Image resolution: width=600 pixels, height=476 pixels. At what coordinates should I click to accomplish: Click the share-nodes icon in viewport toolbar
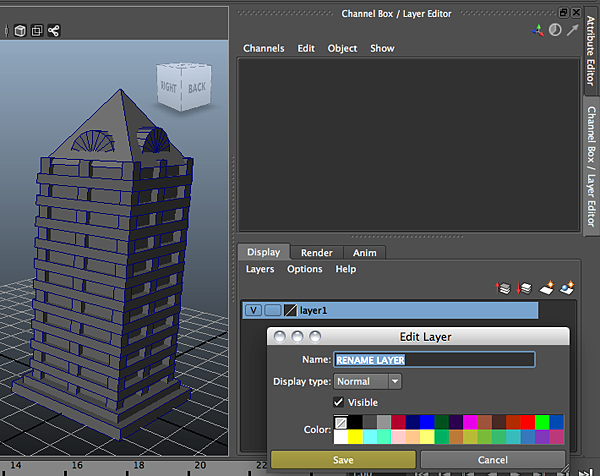(54, 31)
